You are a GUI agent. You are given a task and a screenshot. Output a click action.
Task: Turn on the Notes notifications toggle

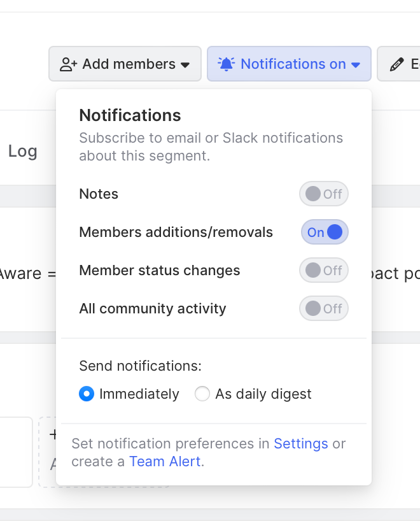coord(324,194)
